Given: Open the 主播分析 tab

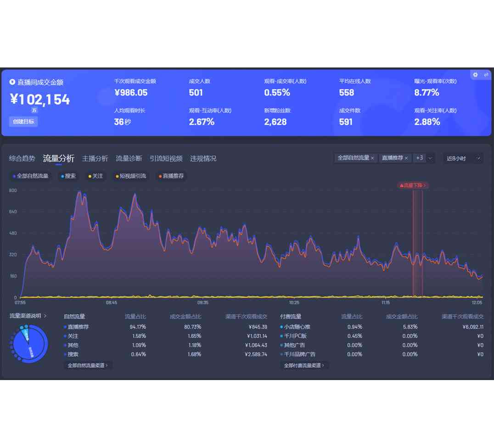Looking at the screenshot, I should click(x=95, y=158).
